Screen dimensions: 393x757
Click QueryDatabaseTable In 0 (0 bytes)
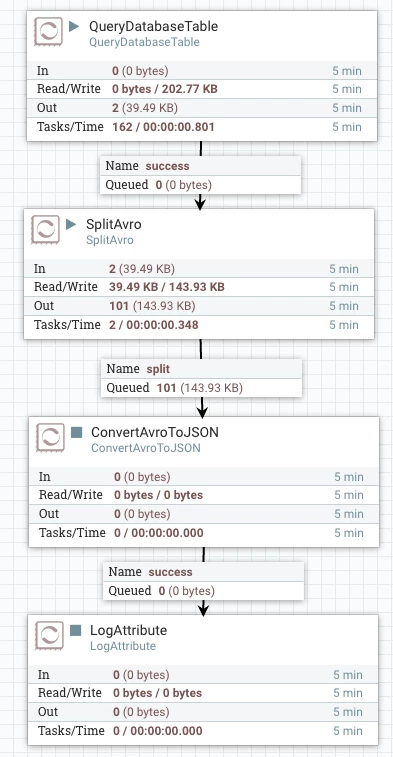(x=202, y=70)
